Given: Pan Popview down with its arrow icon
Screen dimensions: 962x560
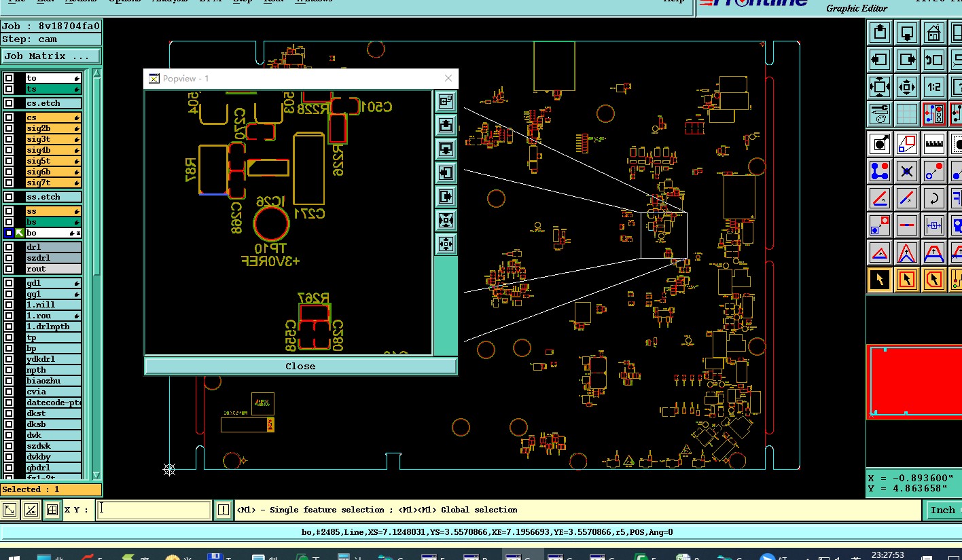Looking at the screenshot, I should click(x=446, y=149).
